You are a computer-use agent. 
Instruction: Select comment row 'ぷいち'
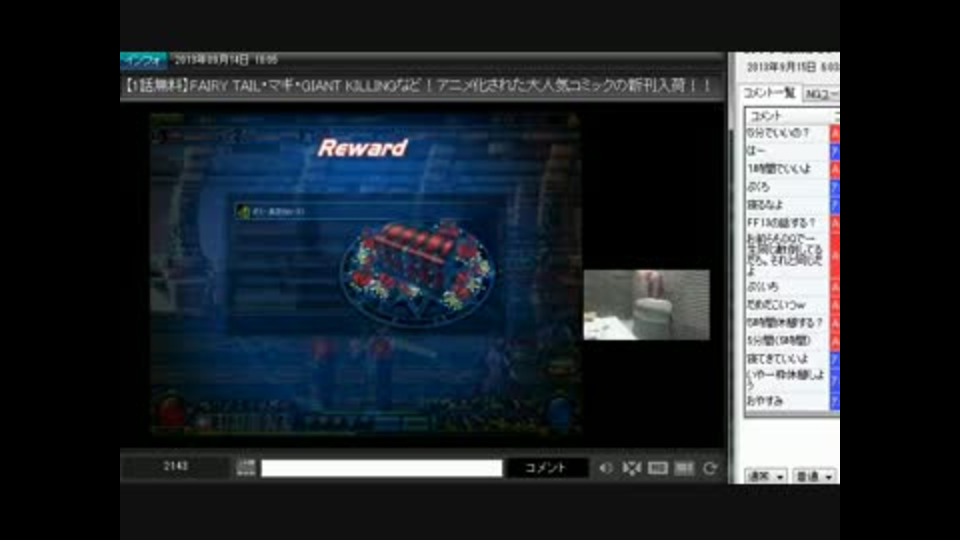click(787, 287)
